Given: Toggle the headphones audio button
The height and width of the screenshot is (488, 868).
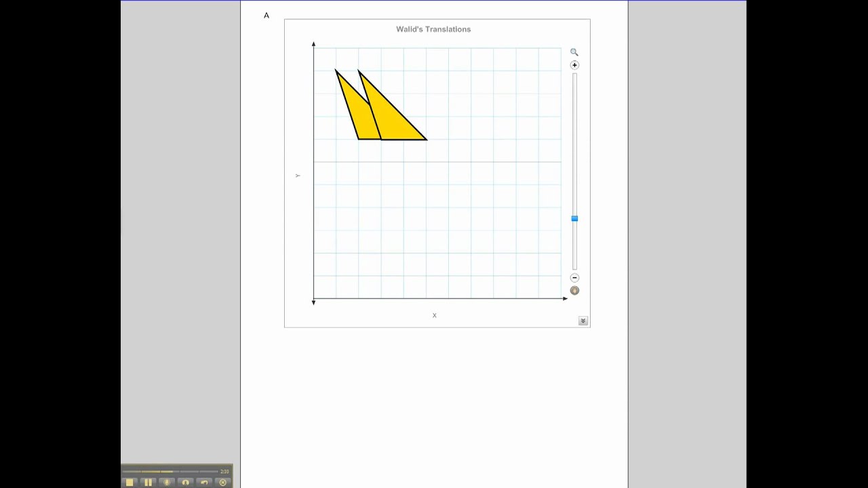Looking at the screenshot, I should [x=185, y=483].
